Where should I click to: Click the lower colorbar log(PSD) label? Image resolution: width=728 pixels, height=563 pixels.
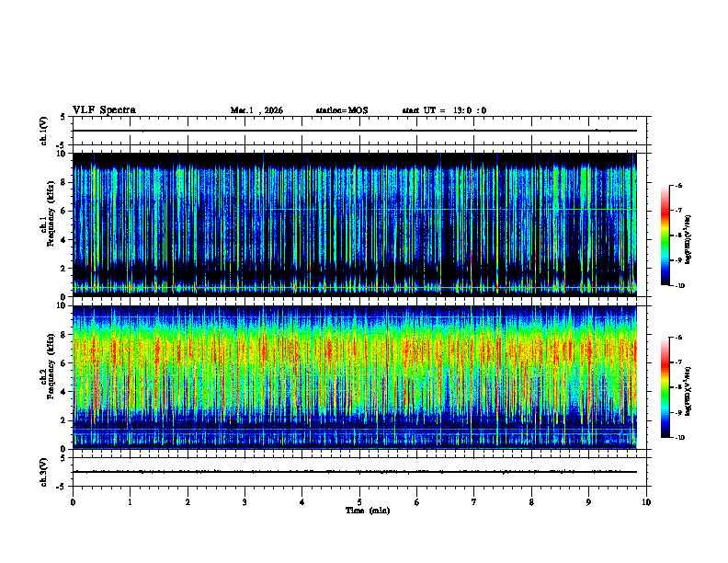pyautogui.click(x=688, y=391)
